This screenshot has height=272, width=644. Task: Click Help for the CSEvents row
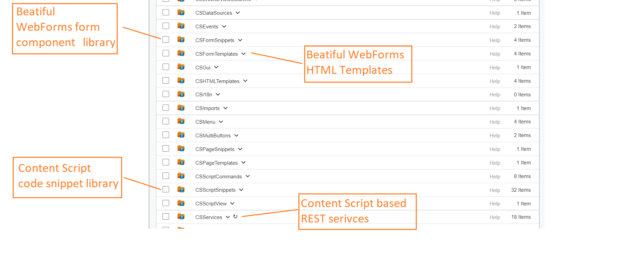494,27
